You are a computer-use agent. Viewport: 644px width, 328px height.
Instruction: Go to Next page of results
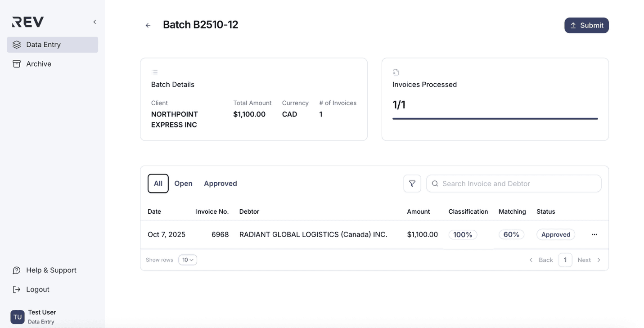click(589, 260)
